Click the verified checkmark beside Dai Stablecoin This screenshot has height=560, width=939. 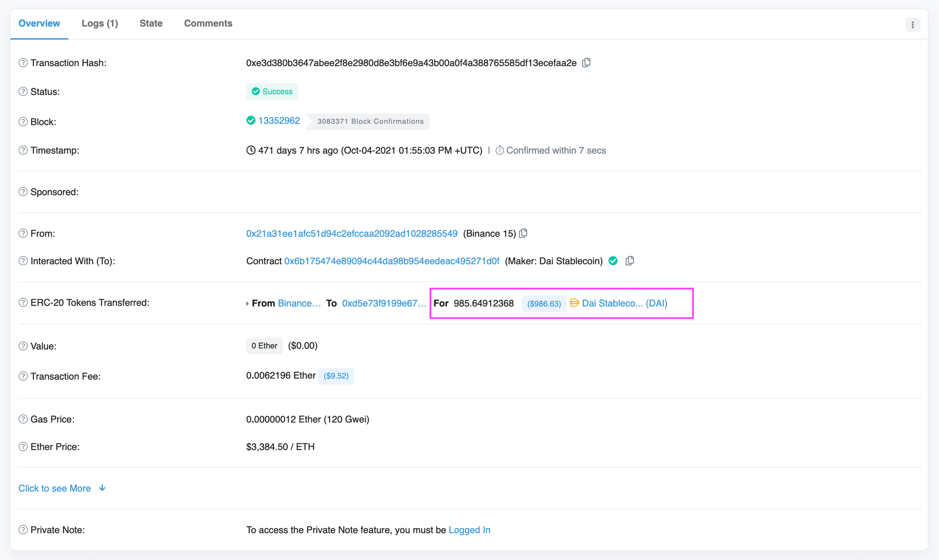(613, 261)
